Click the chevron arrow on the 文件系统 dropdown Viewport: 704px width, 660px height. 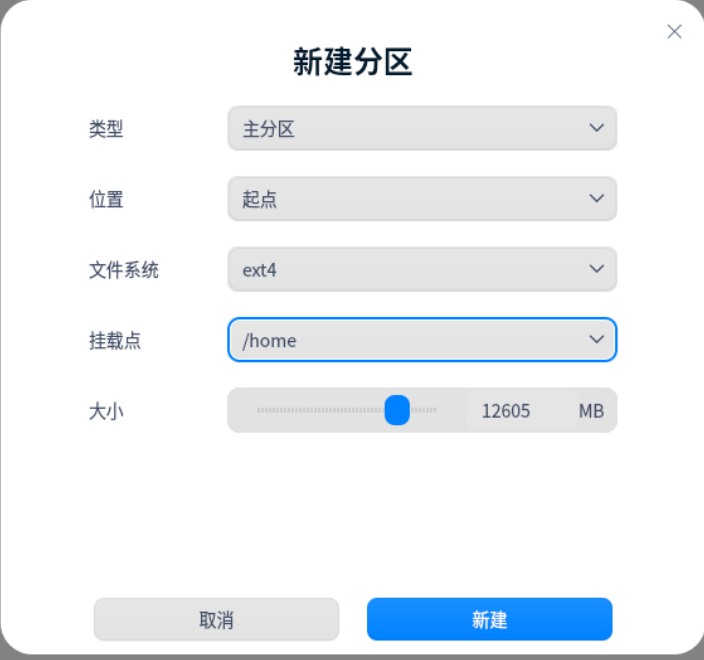596,269
